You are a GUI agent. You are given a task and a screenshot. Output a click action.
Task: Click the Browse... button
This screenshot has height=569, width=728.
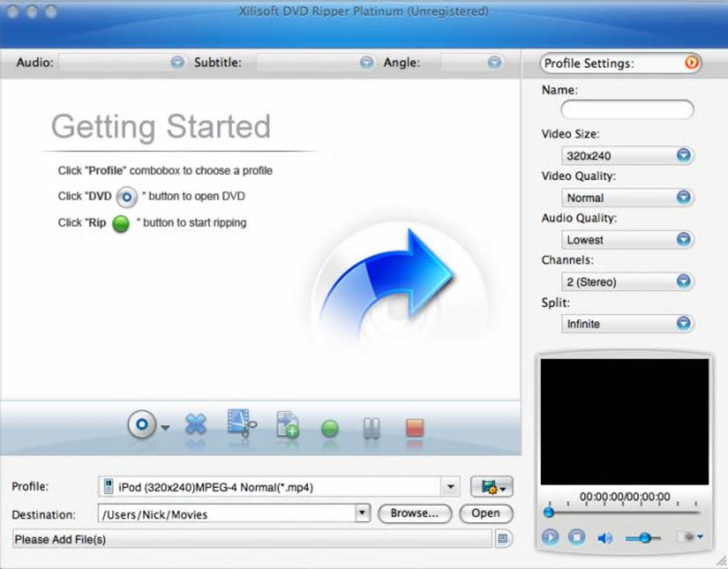pyautogui.click(x=415, y=513)
